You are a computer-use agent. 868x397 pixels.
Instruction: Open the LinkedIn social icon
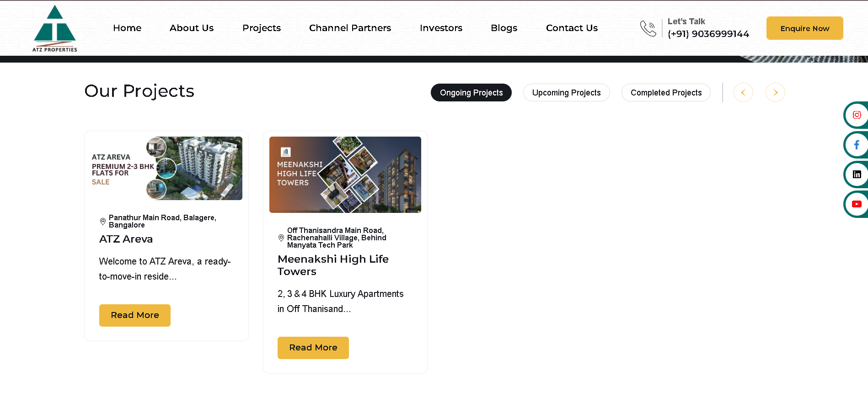857,175
